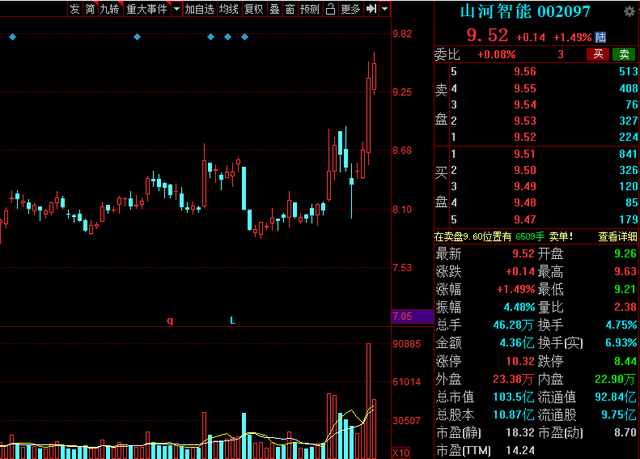Toggle the 简 simple mode button
Screen dimensions: 640x459
point(90,9)
